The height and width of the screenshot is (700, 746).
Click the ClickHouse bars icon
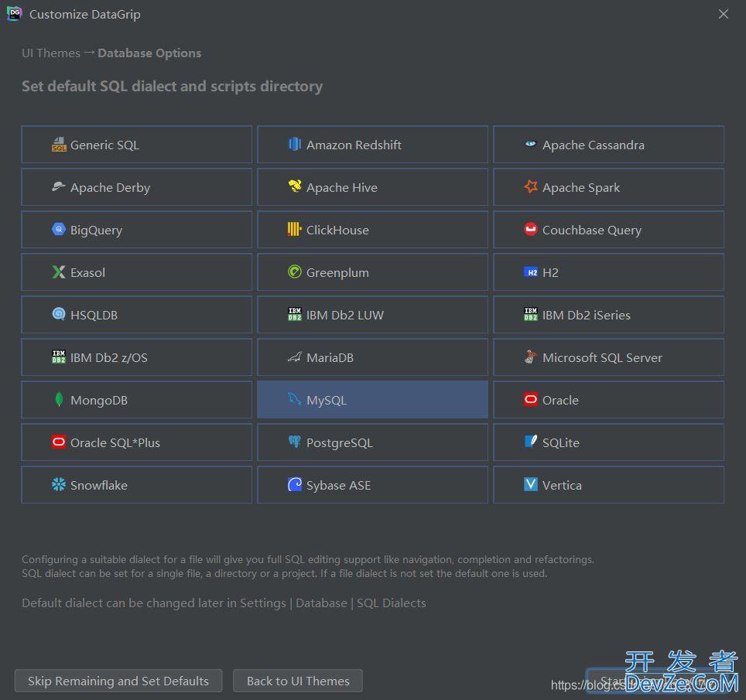click(295, 229)
